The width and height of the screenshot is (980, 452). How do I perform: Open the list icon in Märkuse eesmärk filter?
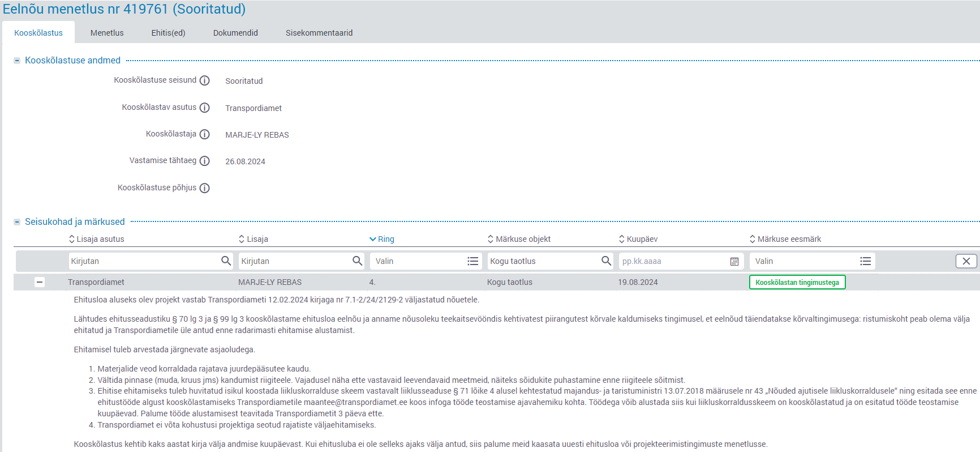pyautogui.click(x=866, y=261)
